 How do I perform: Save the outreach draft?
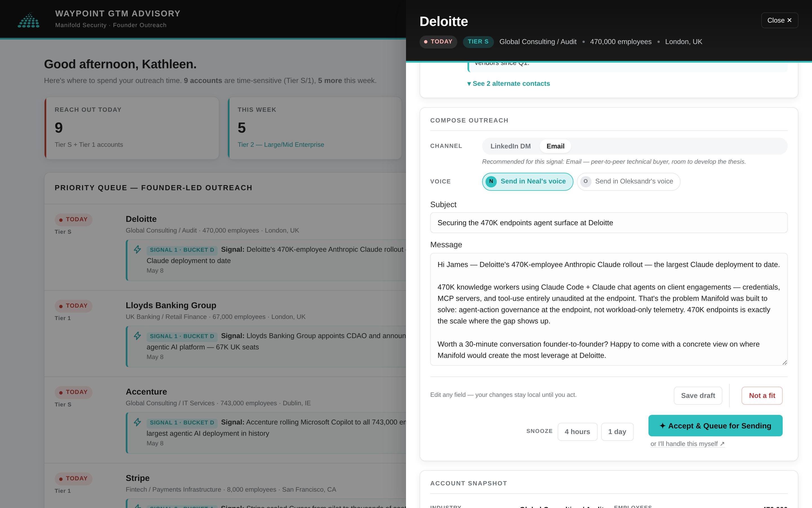pyautogui.click(x=698, y=396)
